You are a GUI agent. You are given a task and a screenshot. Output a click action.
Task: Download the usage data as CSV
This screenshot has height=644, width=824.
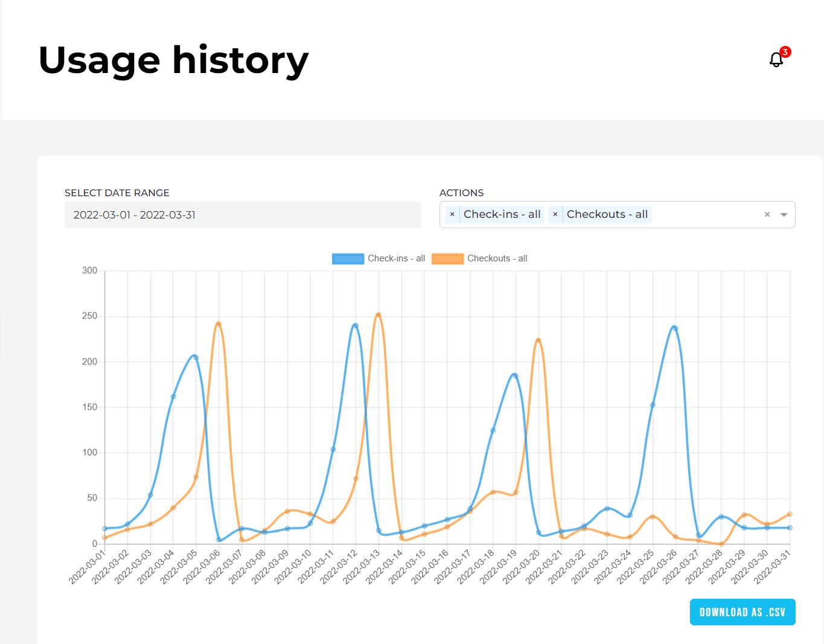click(742, 612)
